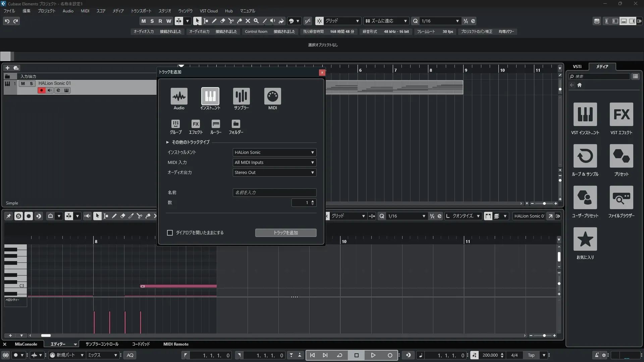Click the Add Track button
The image size is (644, 362).
(285, 233)
